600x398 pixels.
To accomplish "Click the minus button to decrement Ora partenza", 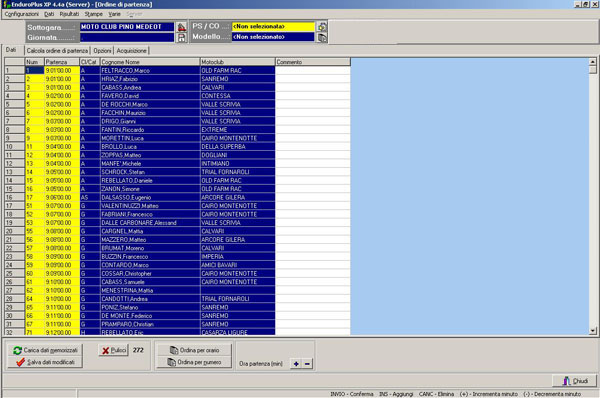I will click(307, 364).
